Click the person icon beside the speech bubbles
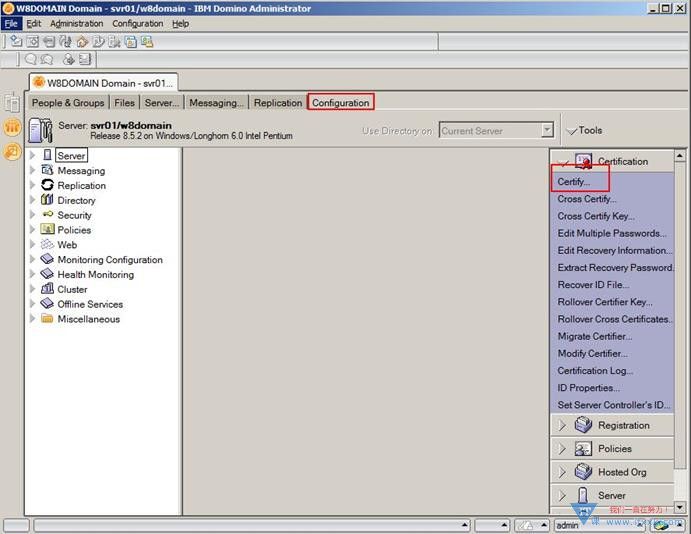The image size is (691, 534). [68, 59]
